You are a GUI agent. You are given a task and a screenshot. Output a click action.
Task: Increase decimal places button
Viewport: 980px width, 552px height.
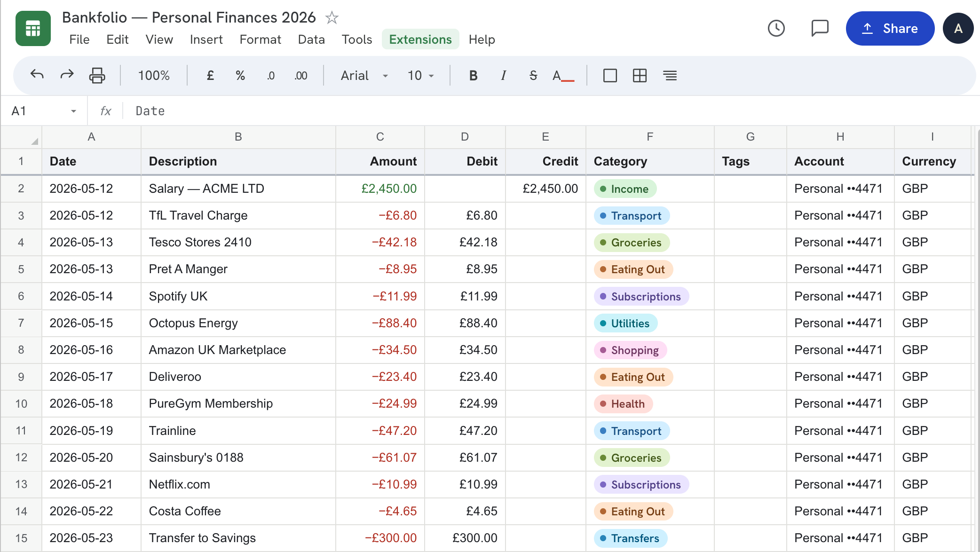(x=300, y=75)
